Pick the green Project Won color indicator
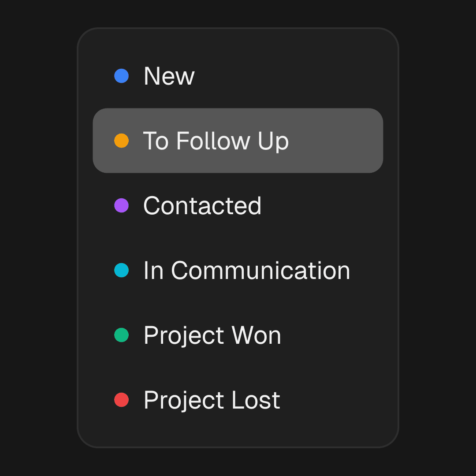Screen dimensions: 476x476 click(x=121, y=335)
